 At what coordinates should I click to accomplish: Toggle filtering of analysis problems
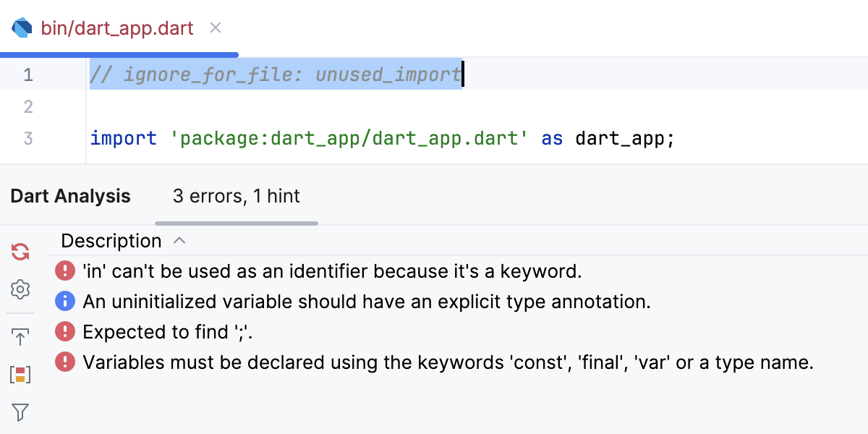click(20, 412)
